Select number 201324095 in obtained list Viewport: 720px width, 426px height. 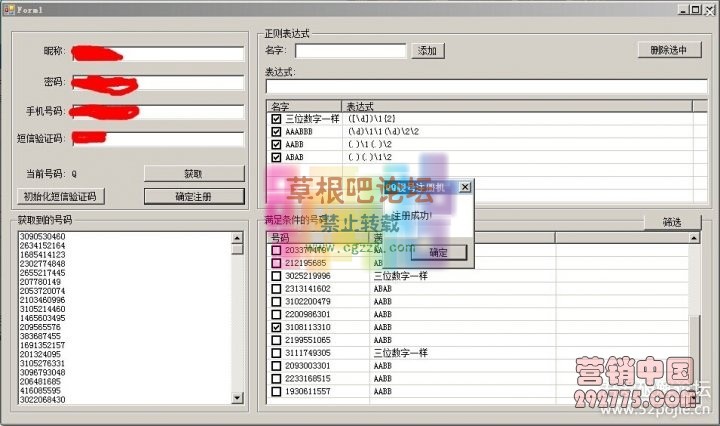tap(40, 354)
